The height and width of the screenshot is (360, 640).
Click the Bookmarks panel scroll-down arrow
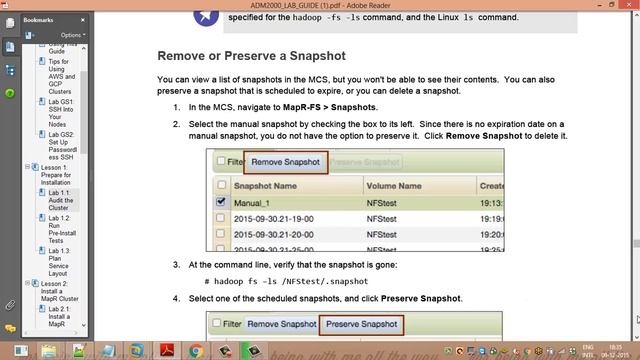[84, 325]
